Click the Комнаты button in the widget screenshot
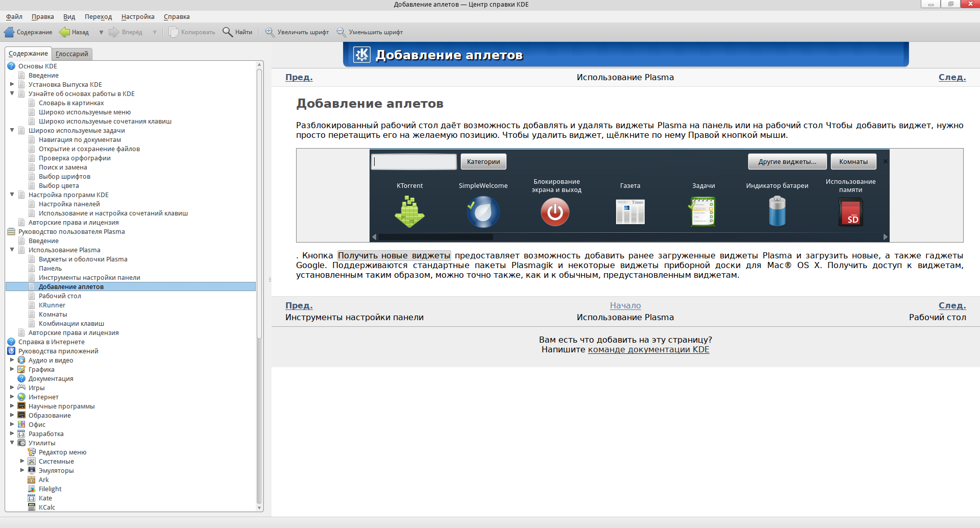Screen dimensions: 980x528 853,162
